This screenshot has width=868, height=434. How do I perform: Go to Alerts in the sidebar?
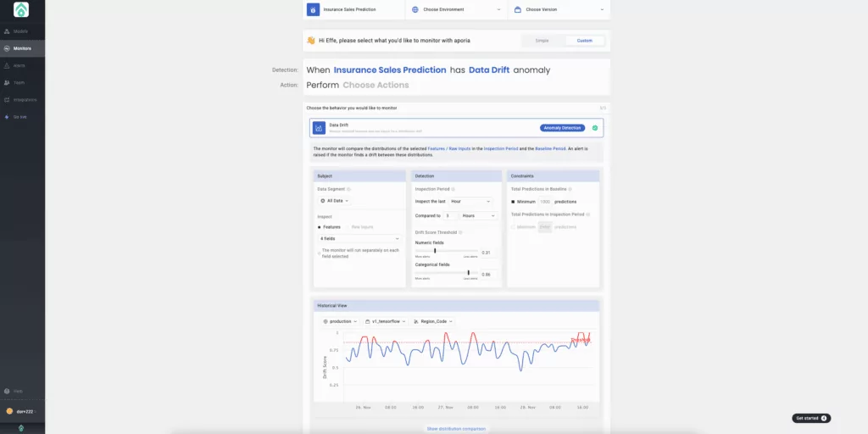[x=22, y=65]
